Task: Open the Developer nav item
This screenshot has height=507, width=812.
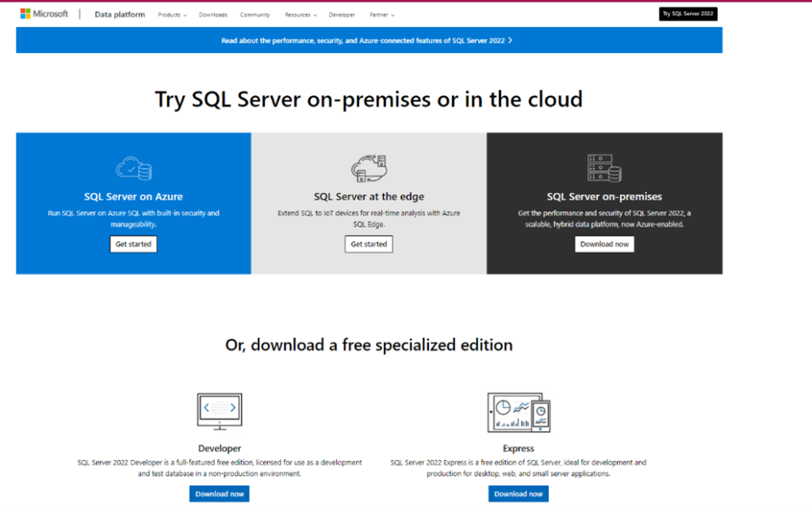Action: click(342, 15)
